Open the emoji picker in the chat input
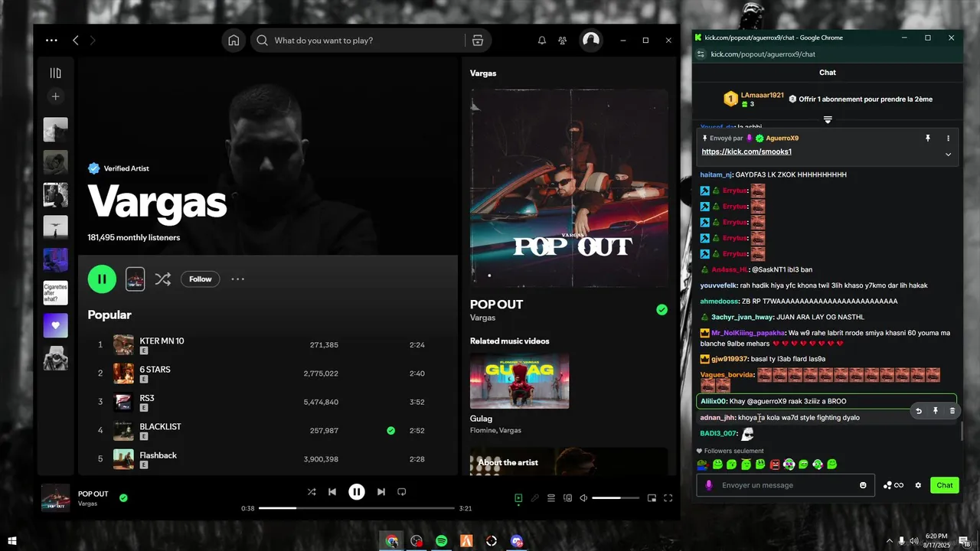The height and width of the screenshot is (551, 980). click(x=863, y=485)
